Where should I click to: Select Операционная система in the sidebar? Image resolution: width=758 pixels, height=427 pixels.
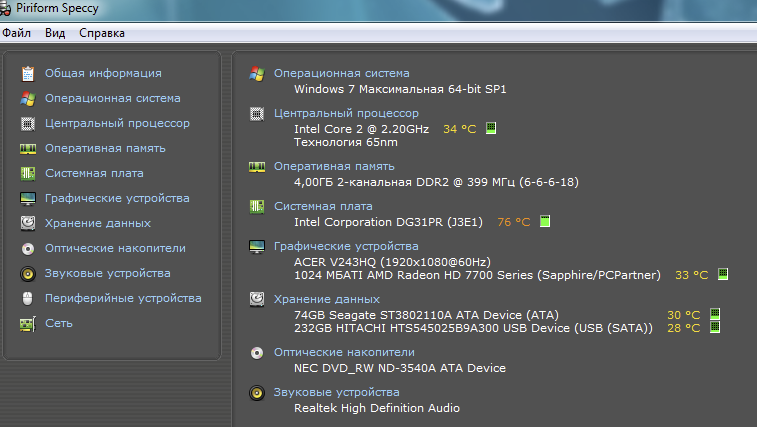point(113,98)
